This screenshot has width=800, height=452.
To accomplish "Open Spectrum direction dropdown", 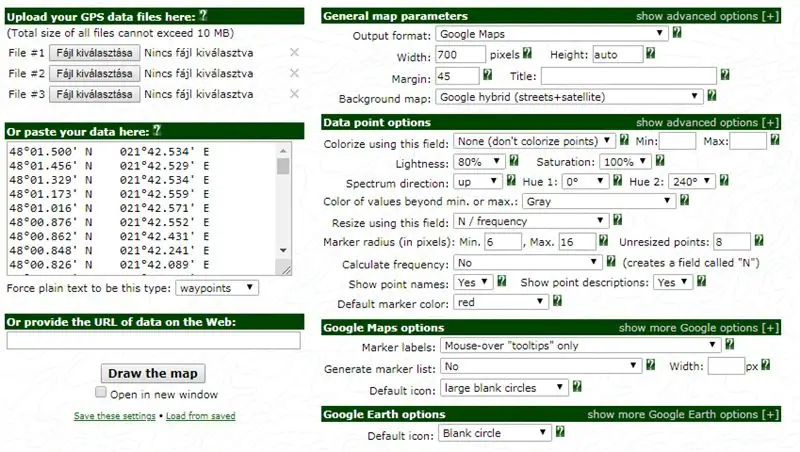I will (478, 182).
